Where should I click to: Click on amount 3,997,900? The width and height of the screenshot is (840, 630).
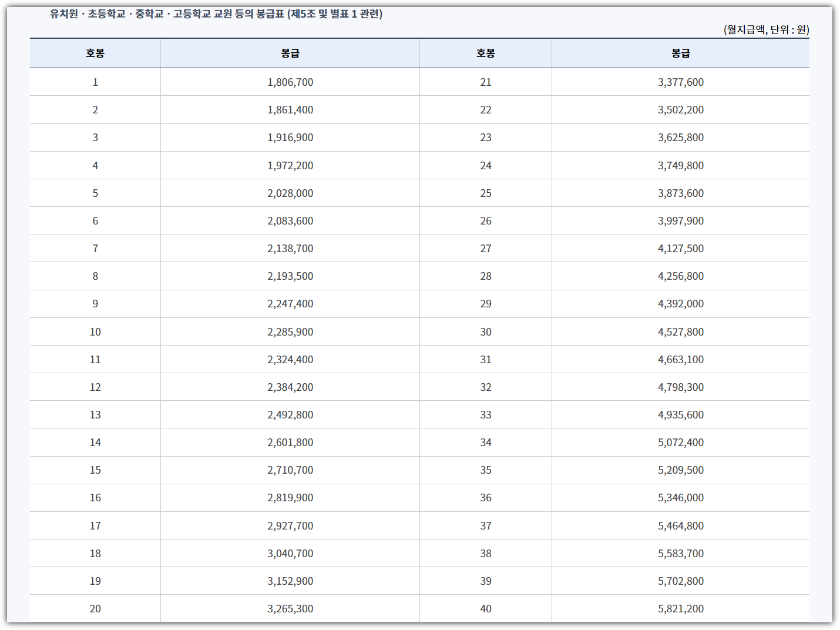coord(681,221)
